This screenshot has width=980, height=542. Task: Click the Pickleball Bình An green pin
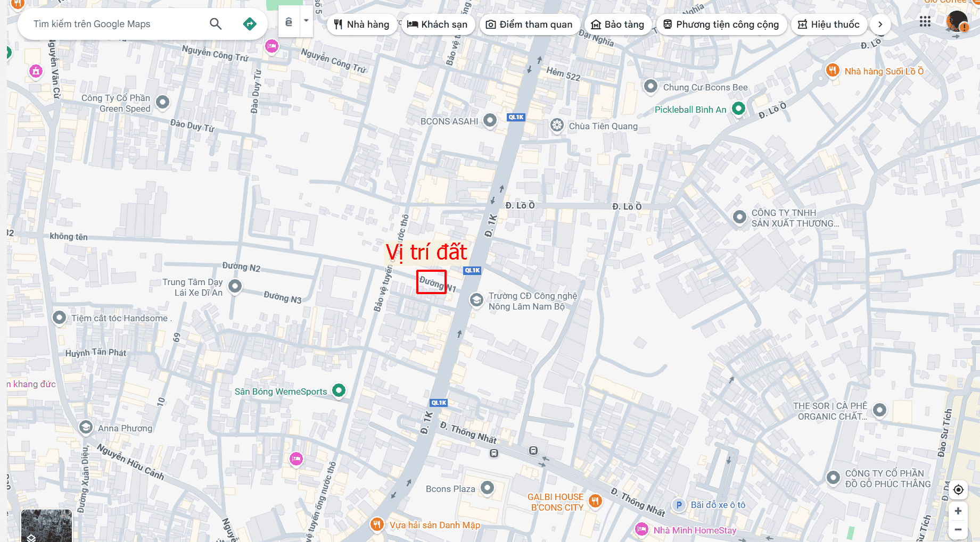point(738,109)
